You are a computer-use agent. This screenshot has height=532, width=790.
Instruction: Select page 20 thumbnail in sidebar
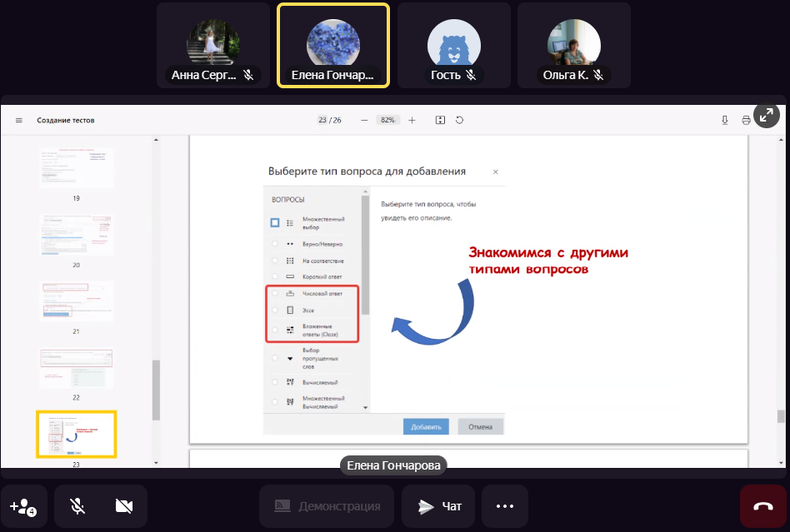(x=77, y=236)
